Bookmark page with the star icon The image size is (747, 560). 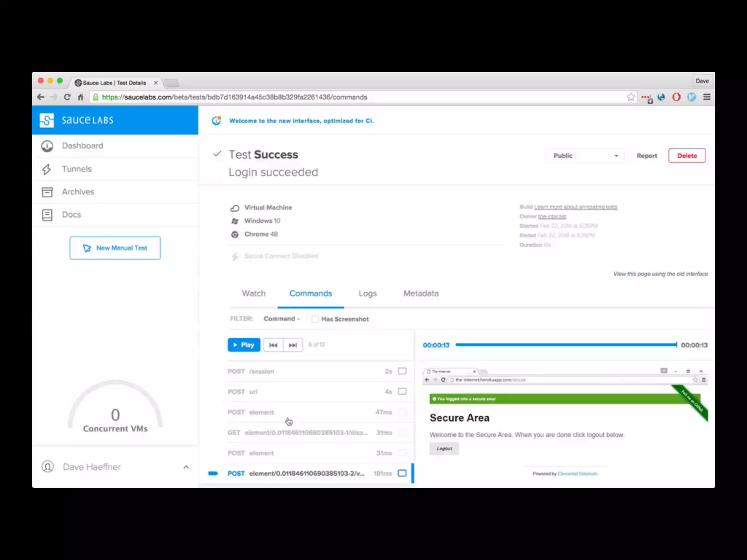coord(631,97)
